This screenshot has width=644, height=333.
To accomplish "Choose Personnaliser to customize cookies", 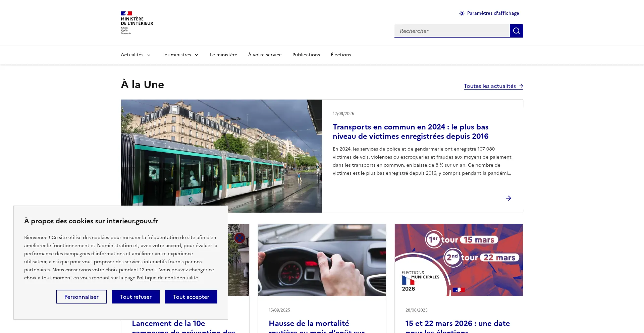I will [x=81, y=297].
